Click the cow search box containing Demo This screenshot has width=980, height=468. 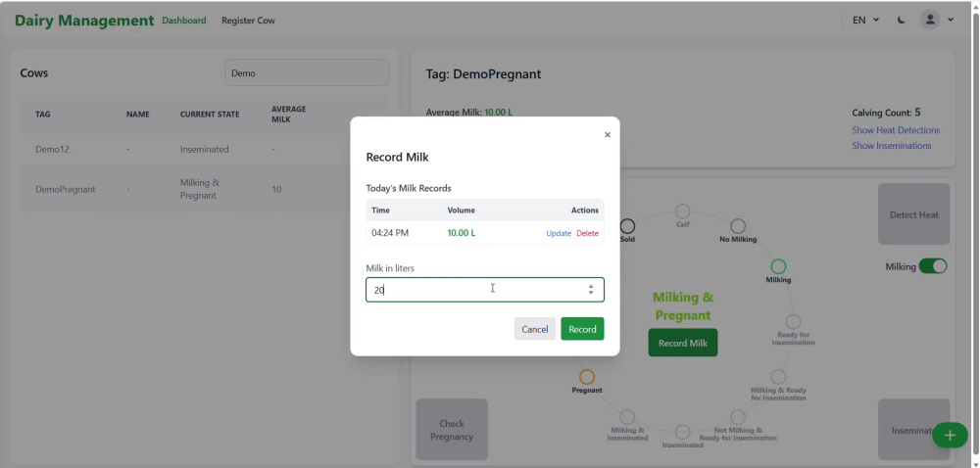tap(307, 72)
